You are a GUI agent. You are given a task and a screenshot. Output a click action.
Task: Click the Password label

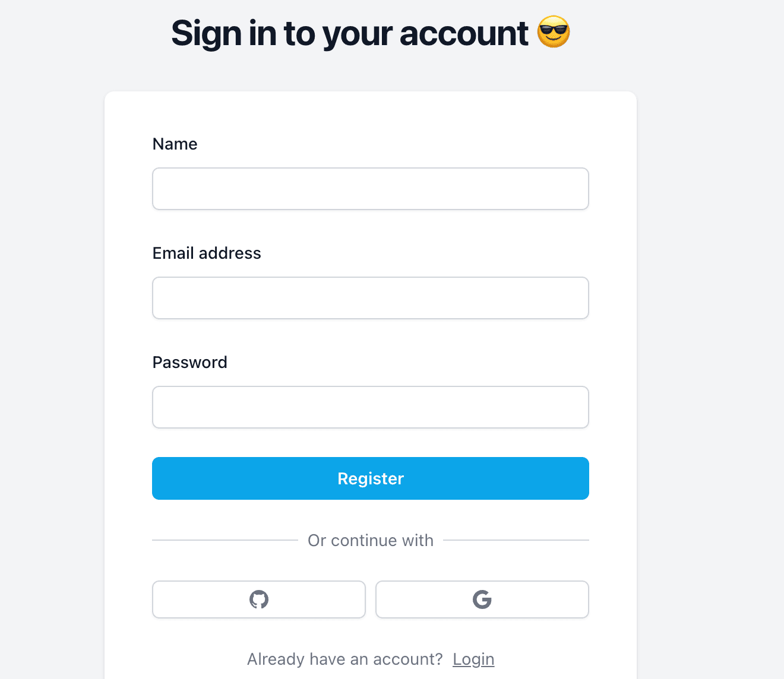click(x=189, y=362)
